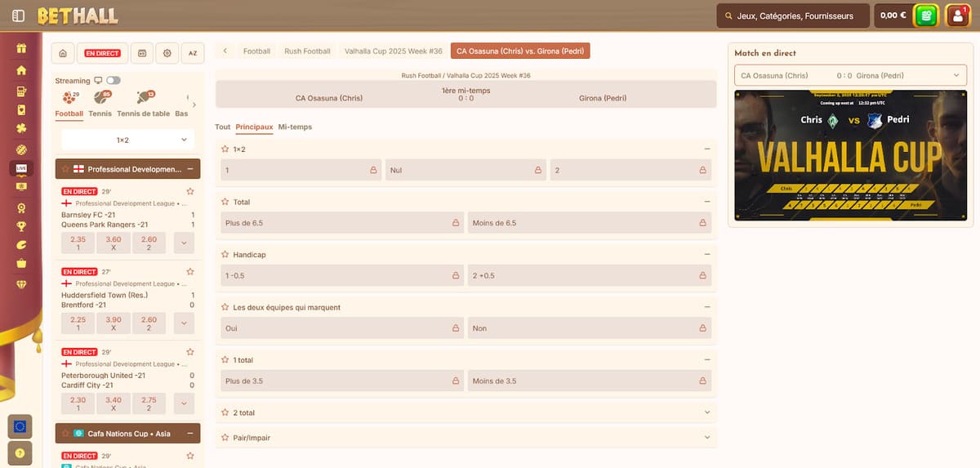Open the green bet slip icon
The height and width of the screenshot is (468, 980).
click(925, 16)
